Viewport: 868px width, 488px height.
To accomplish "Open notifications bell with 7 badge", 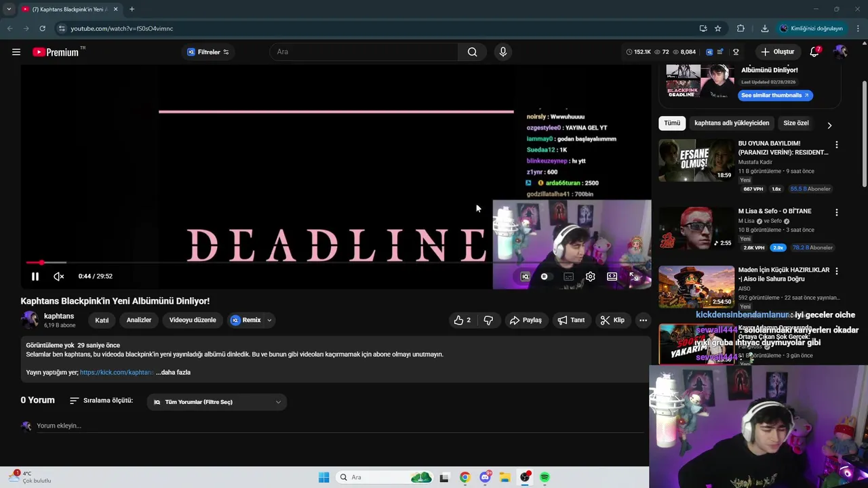I will [x=815, y=52].
